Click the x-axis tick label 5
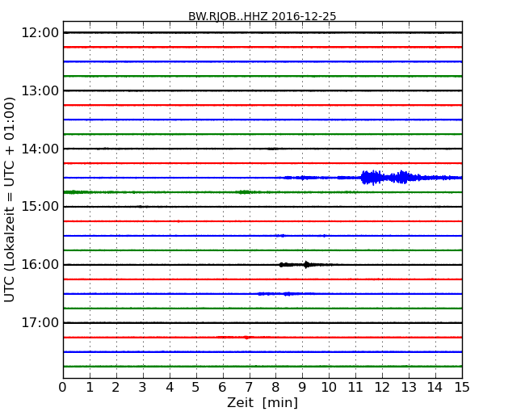The image size is (525, 420). click(x=196, y=388)
